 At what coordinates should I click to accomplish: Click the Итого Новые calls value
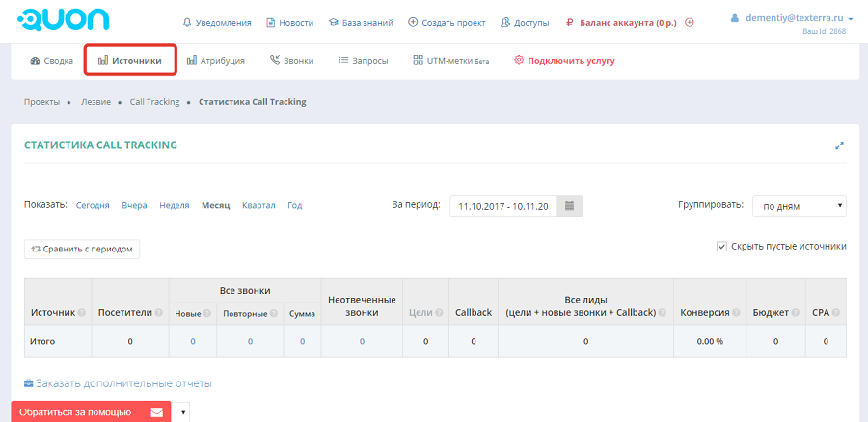[193, 341]
